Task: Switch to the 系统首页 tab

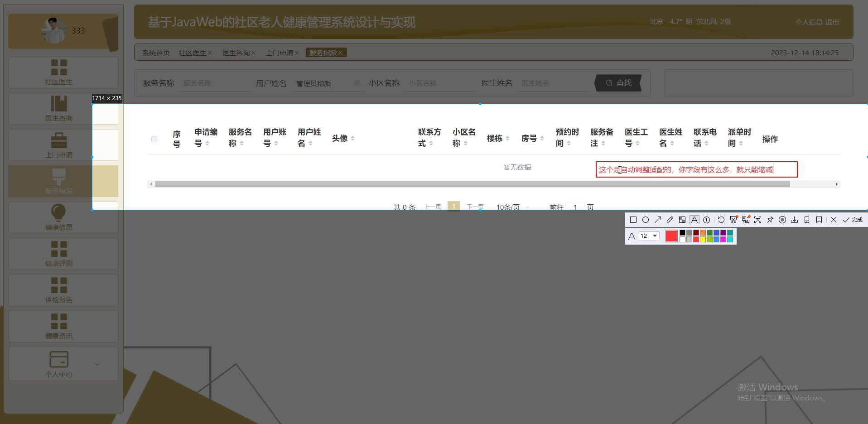Action: [x=156, y=53]
